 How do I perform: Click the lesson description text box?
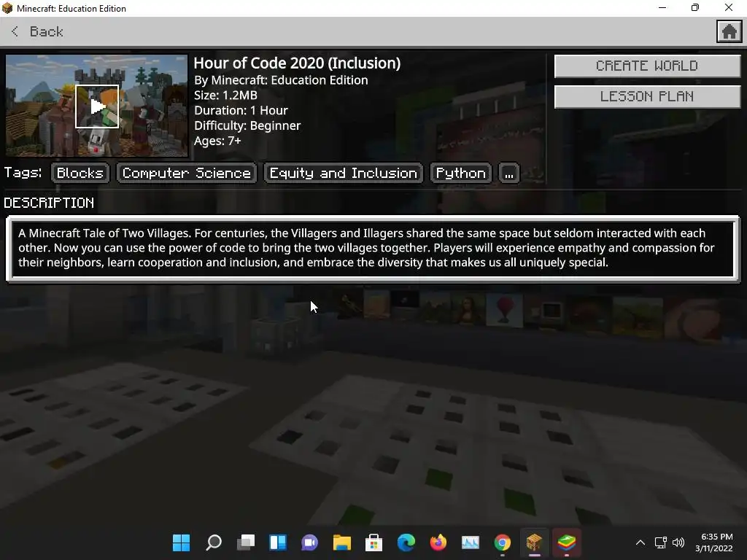[373, 248]
